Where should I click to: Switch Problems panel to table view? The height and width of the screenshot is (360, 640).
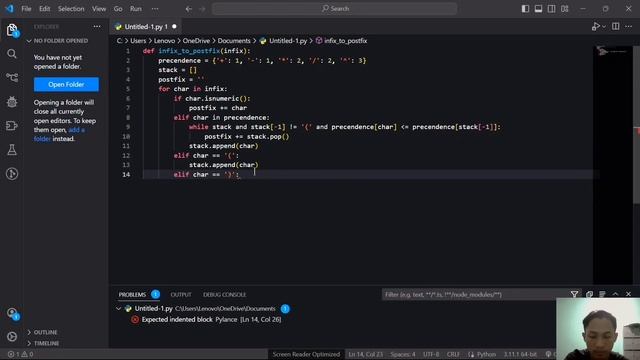602,294
